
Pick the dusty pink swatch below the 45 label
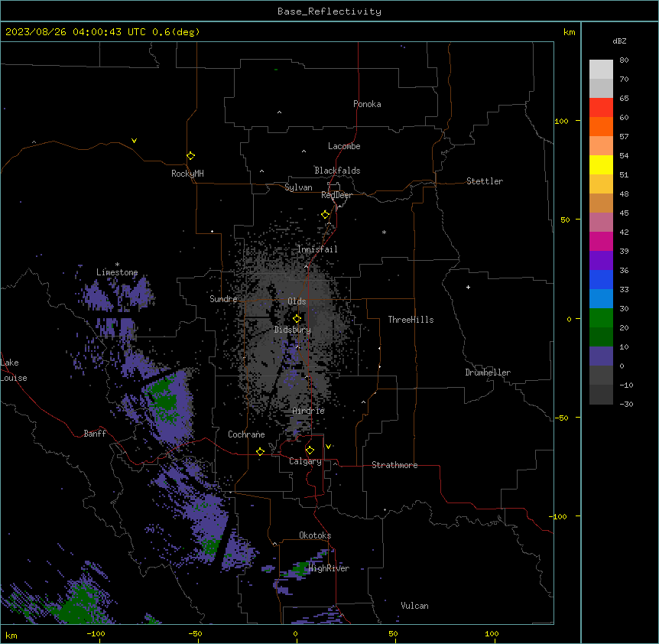[601, 222]
